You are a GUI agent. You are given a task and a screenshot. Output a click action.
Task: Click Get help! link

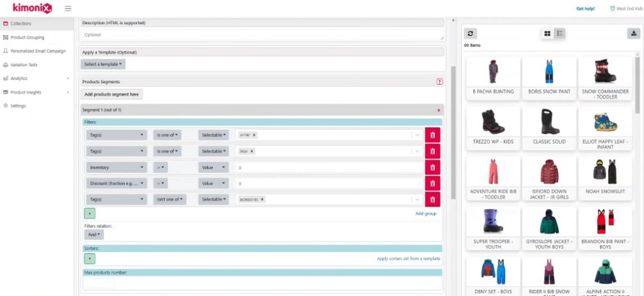coord(586,8)
